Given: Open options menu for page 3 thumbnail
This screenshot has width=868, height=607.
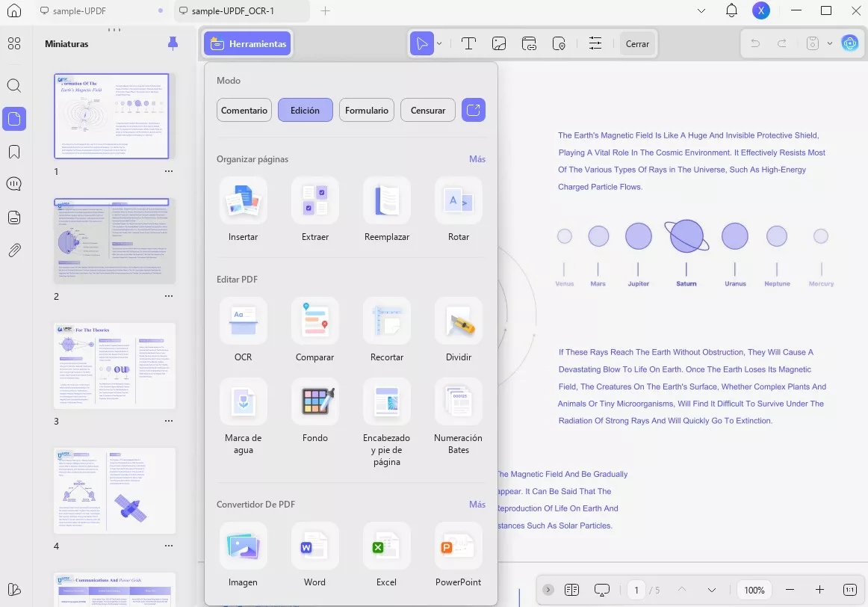Looking at the screenshot, I should (169, 421).
